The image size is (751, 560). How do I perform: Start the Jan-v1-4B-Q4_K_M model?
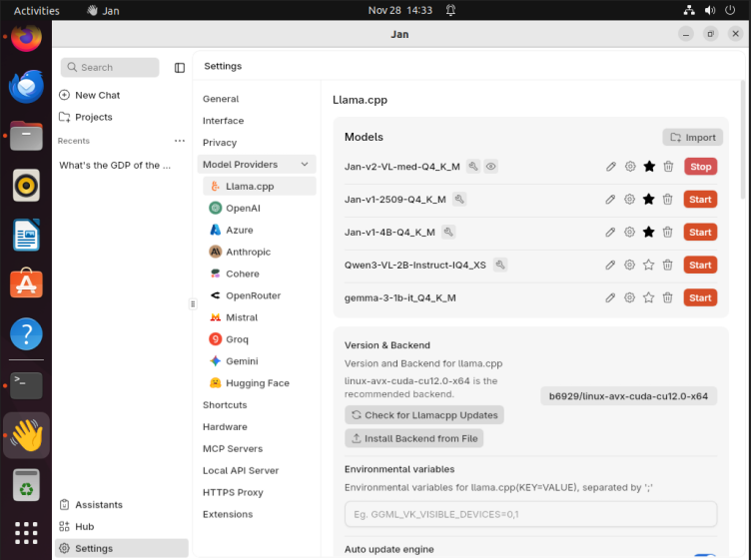point(700,233)
